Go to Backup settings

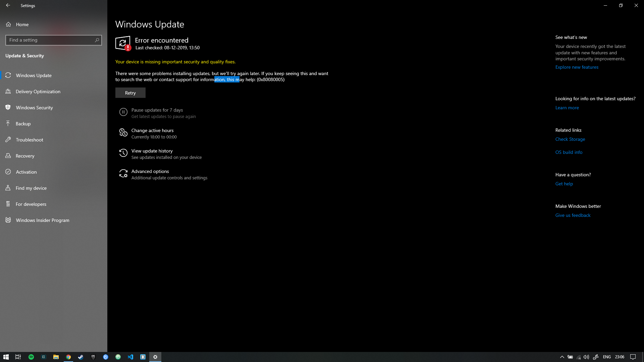(54, 124)
